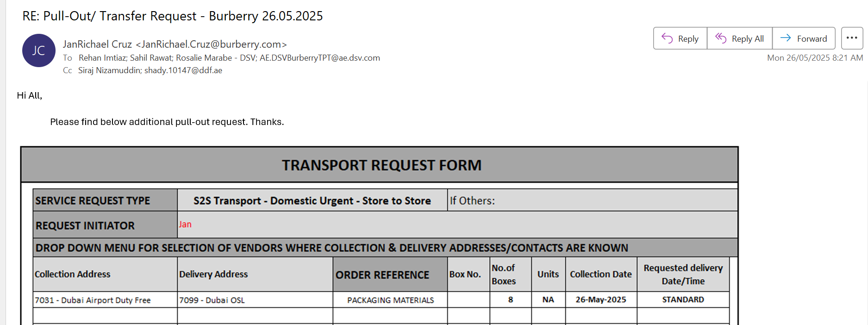Click the Forward button label
This screenshot has height=325, width=868.
812,39
